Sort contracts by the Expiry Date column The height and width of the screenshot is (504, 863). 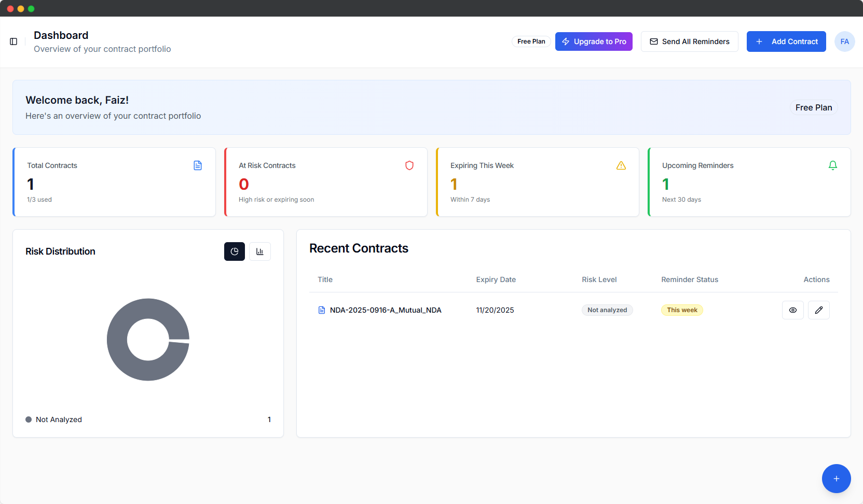point(496,279)
